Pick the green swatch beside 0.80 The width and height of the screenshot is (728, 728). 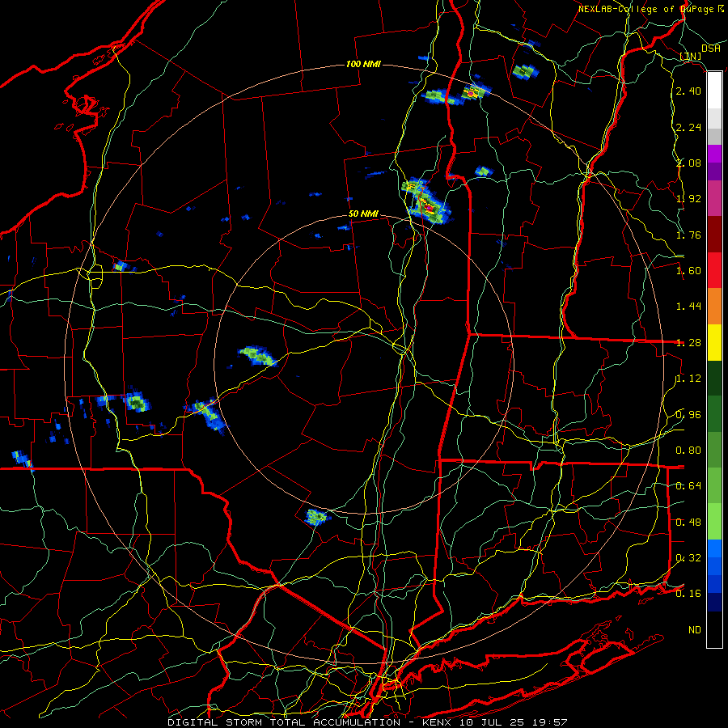coord(714,450)
